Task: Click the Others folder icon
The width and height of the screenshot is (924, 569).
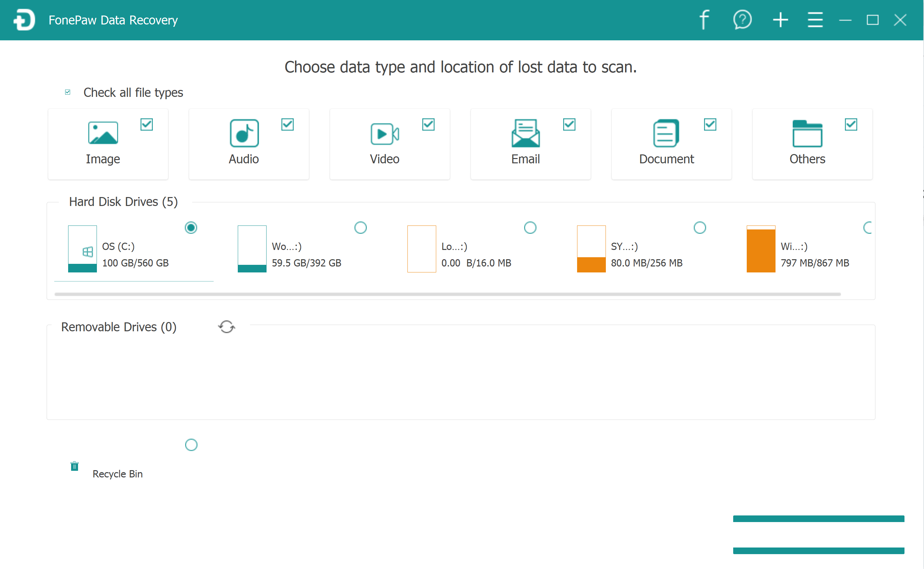Action: [x=807, y=133]
